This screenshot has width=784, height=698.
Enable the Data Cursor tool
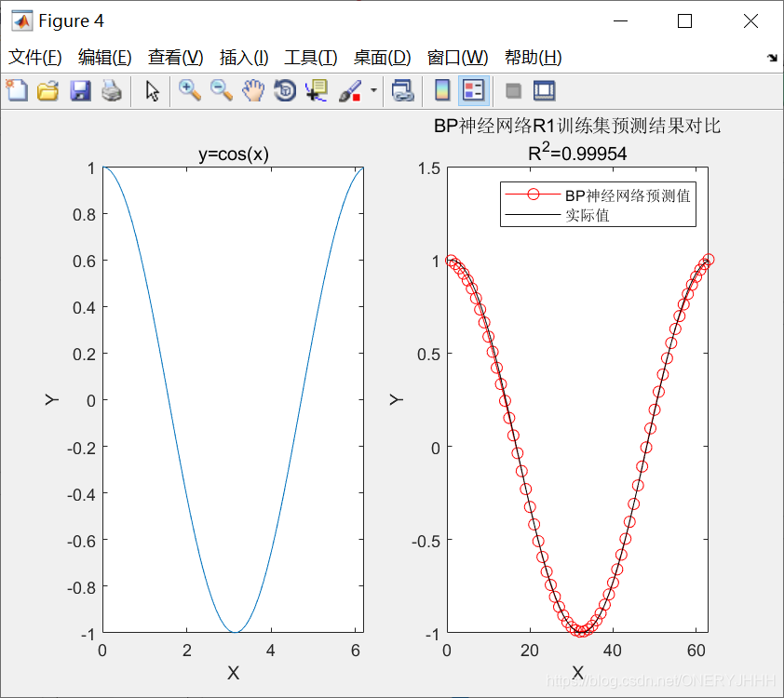point(317,90)
